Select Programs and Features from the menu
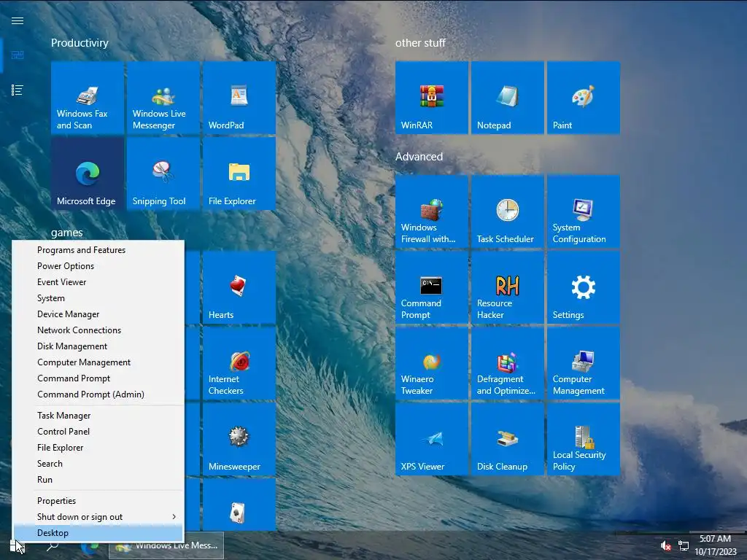747x560 pixels. click(x=98, y=250)
